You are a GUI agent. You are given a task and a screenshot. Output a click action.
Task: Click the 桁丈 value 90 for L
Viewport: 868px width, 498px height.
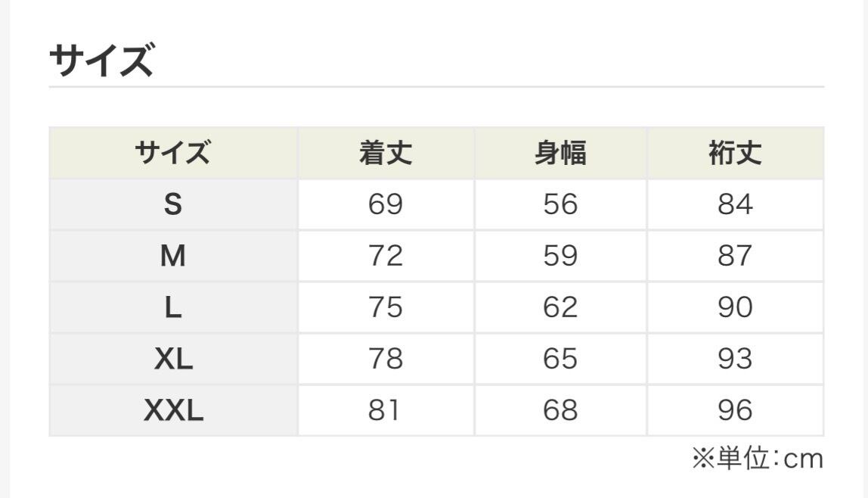pyautogui.click(x=735, y=307)
